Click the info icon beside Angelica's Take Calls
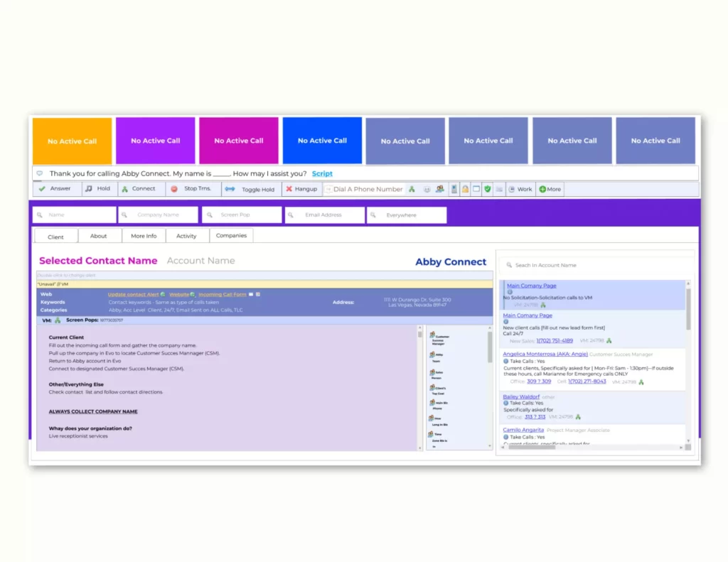Viewport: 728px width, 562px height. (x=506, y=361)
